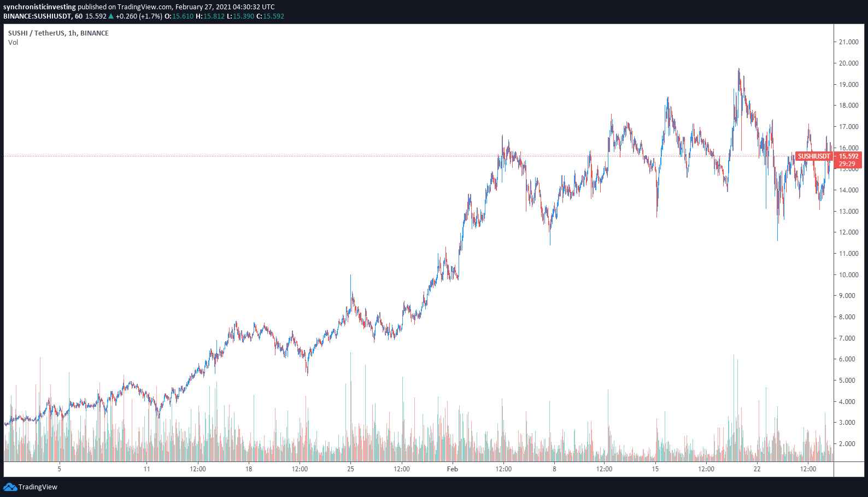Click the green up-arrow price change icon
868x497 pixels.
111,16
